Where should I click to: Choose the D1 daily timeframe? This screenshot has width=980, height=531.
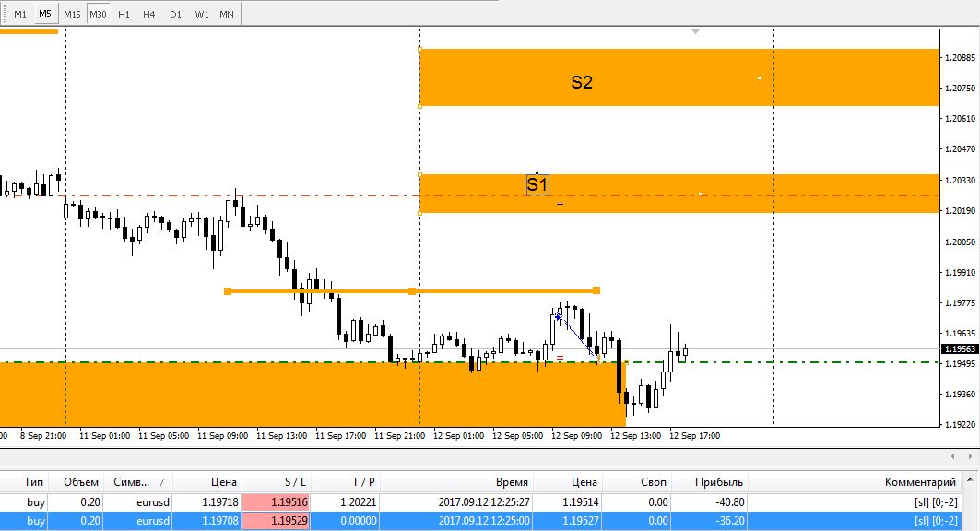point(175,14)
